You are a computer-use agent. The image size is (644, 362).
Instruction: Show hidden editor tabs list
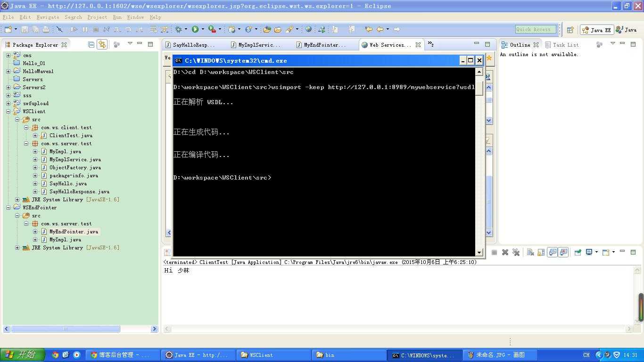pos(430,44)
